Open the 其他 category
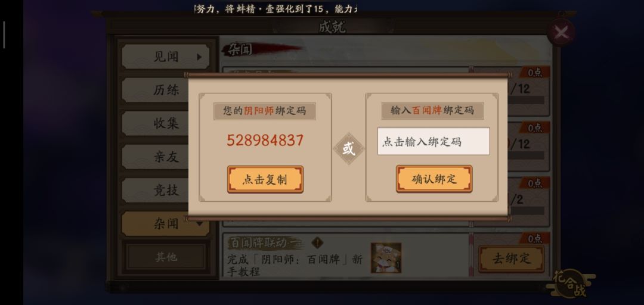The height and width of the screenshot is (305, 644). point(166,257)
